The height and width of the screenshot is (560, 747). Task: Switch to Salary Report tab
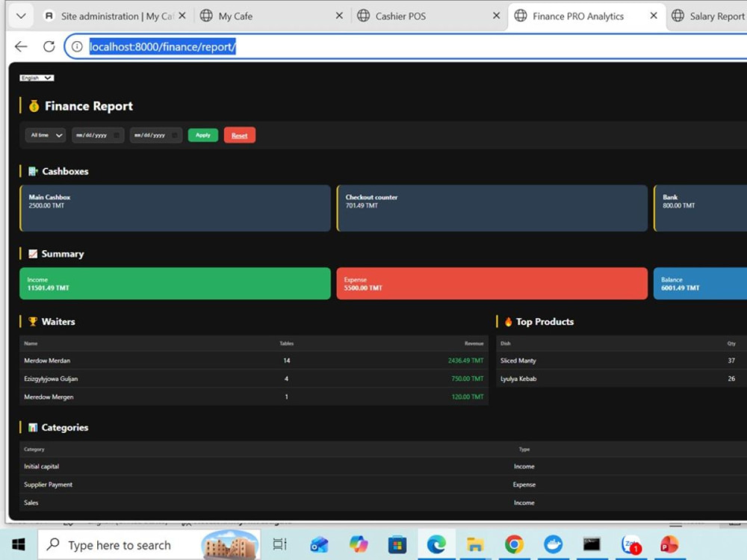[x=708, y=16]
